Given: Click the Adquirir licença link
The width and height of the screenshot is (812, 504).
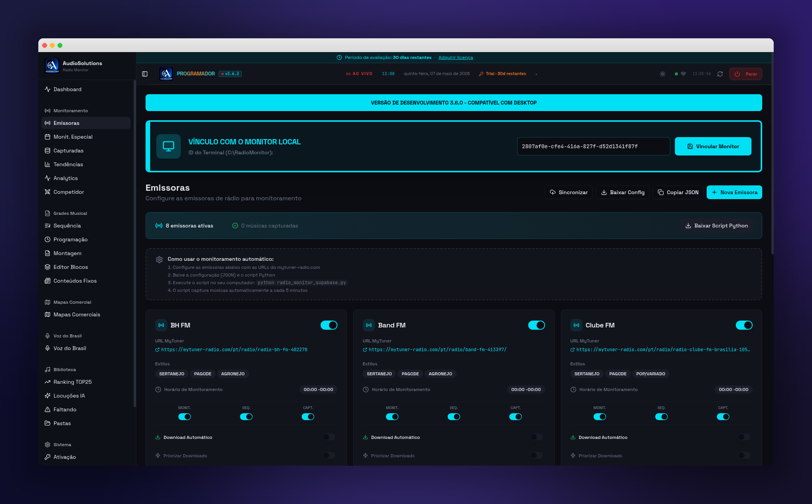Looking at the screenshot, I should [x=455, y=57].
